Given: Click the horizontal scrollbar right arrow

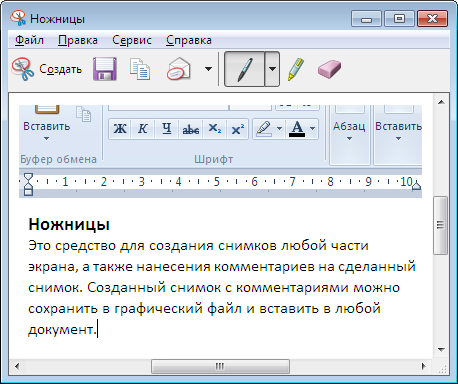Looking at the screenshot, I should pyautogui.click(x=424, y=367).
